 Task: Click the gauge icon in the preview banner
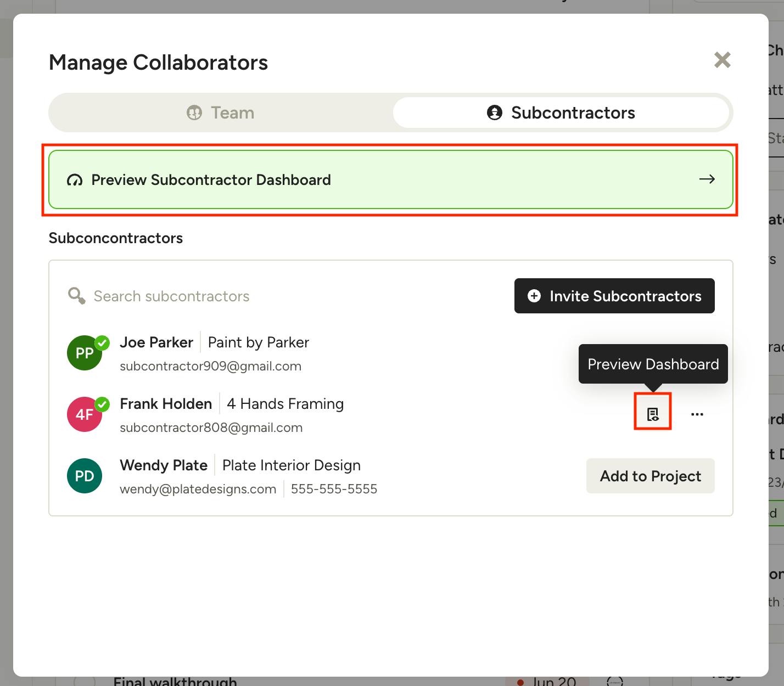point(75,180)
